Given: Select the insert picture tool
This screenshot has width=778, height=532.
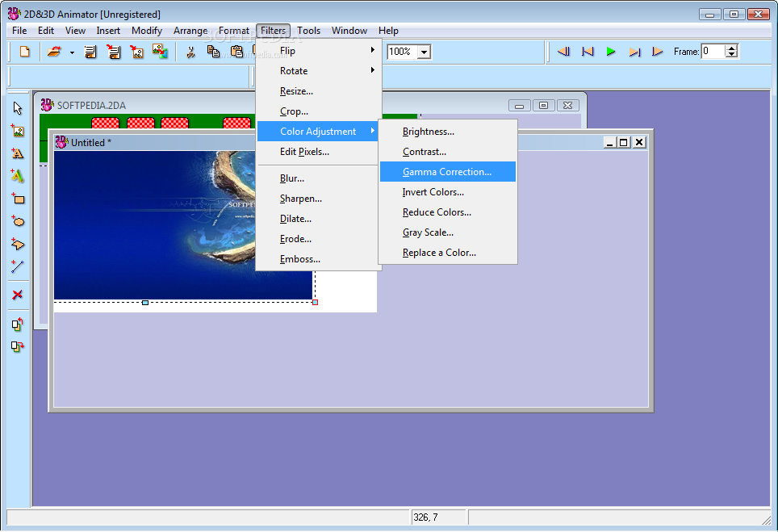Looking at the screenshot, I should [18, 131].
